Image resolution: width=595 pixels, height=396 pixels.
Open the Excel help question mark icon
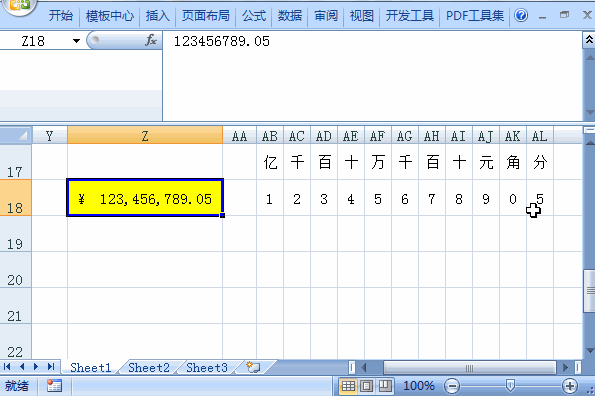click(521, 16)
